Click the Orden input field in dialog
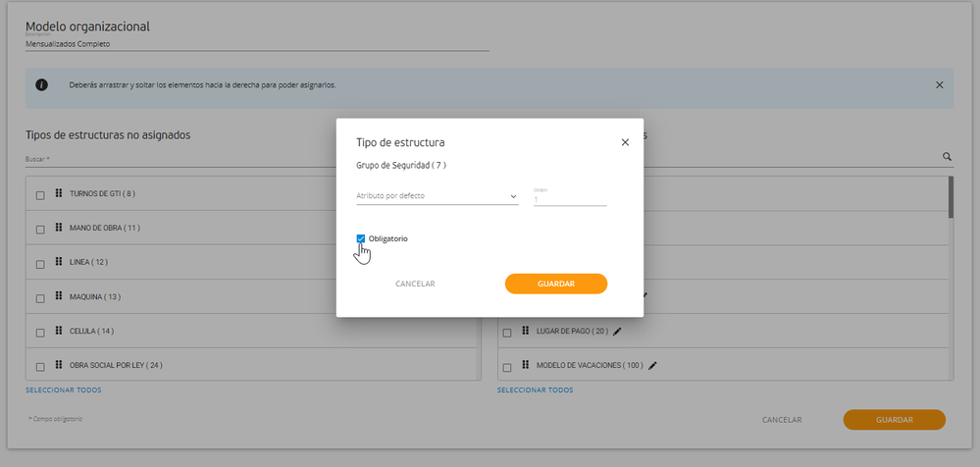The height and width of the screenshot is (467, 980). (x=570, y=199)
